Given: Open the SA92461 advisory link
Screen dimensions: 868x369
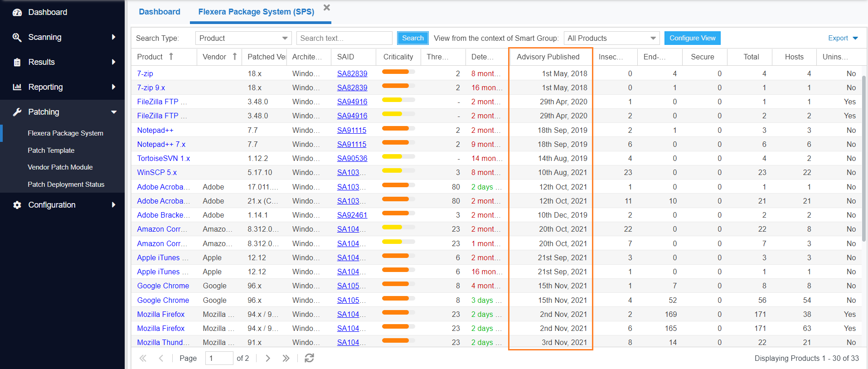Looking at the screenshot, I should [352, 215].
